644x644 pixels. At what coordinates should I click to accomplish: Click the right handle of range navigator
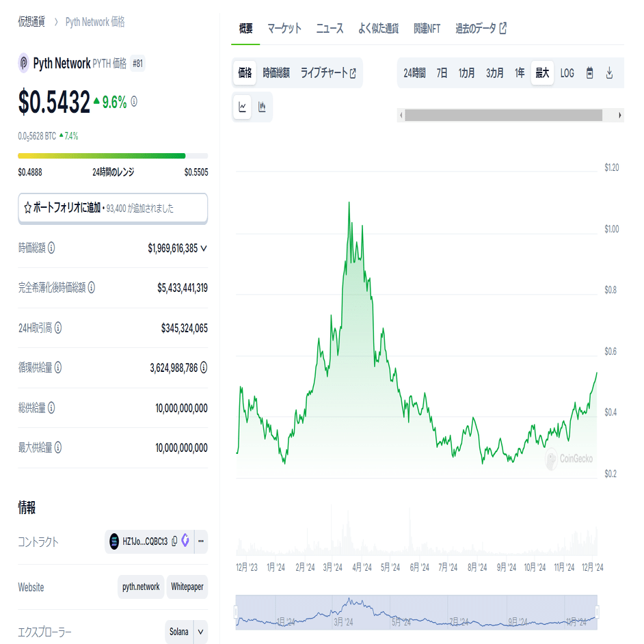point(598,612)
